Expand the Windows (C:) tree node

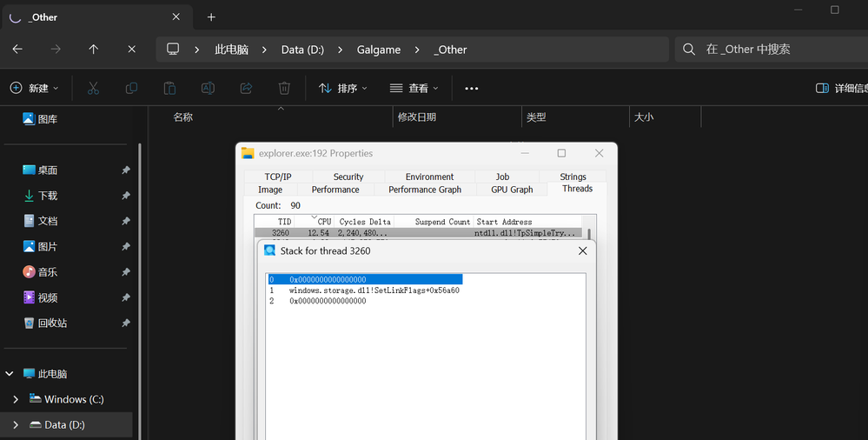pyautogui.click(x=16, y=399)
